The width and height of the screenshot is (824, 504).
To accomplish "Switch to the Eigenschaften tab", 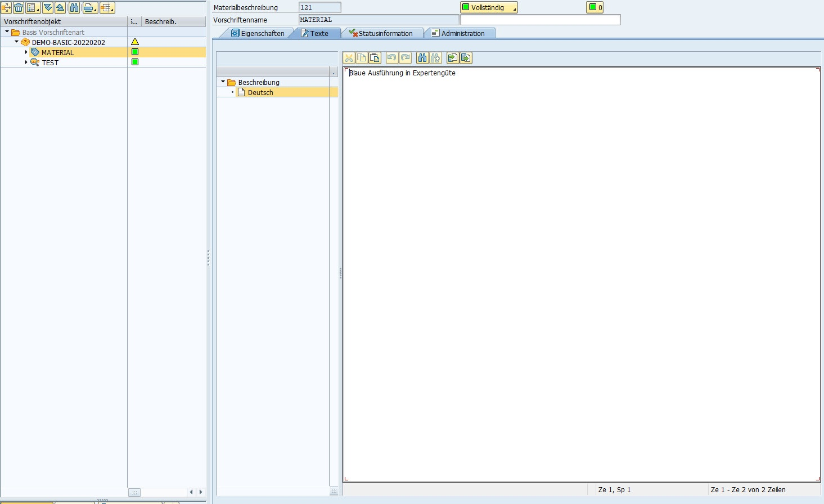I will tap(258, 33).
